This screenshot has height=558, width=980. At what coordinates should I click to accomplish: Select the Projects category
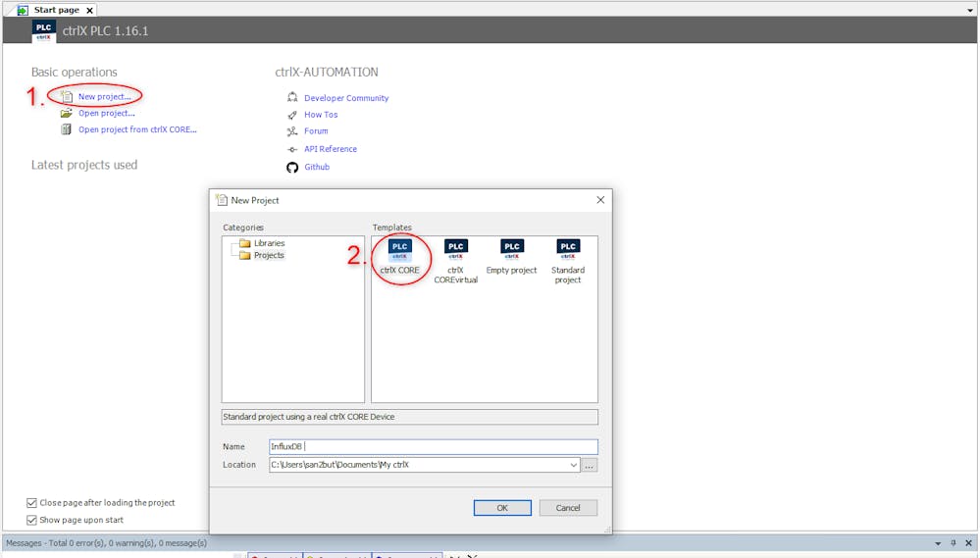tap(269, 255)
